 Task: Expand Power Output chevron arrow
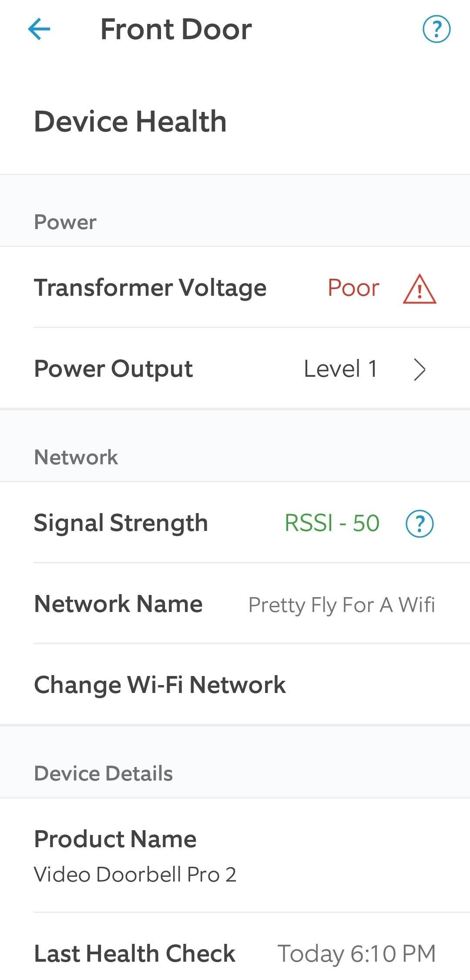coord(419,369)
